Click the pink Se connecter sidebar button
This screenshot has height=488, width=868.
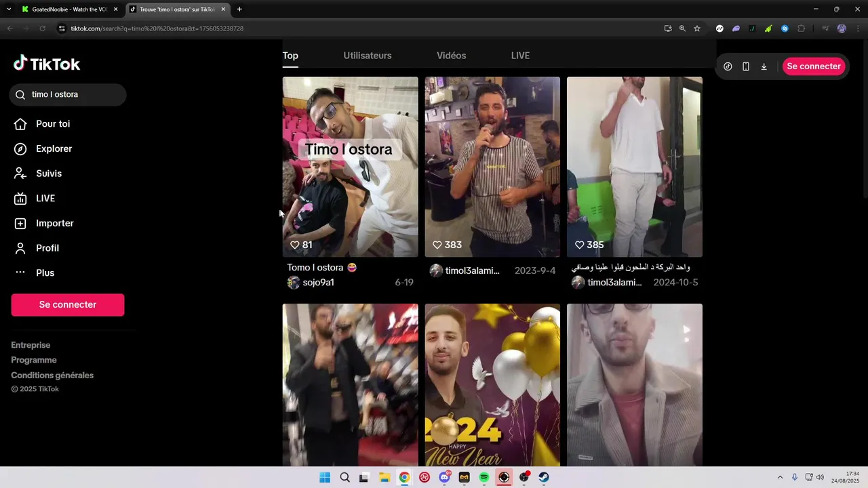68,305
